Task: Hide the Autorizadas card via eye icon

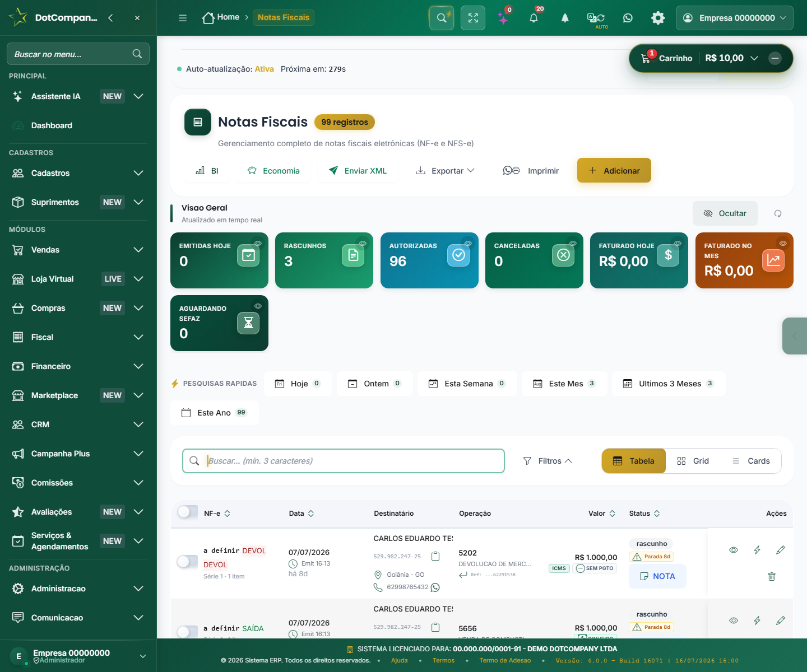Action: 468,243
